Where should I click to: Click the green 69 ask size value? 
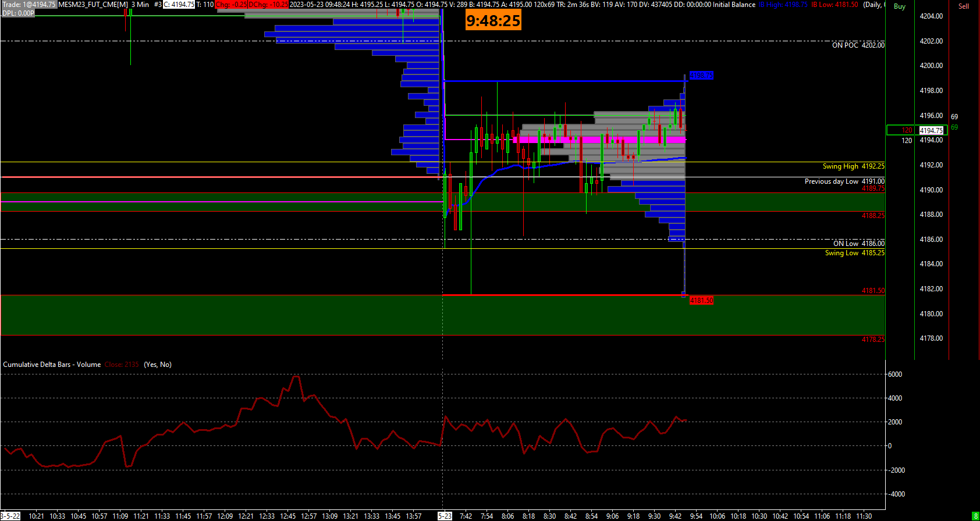click(954, 127)
